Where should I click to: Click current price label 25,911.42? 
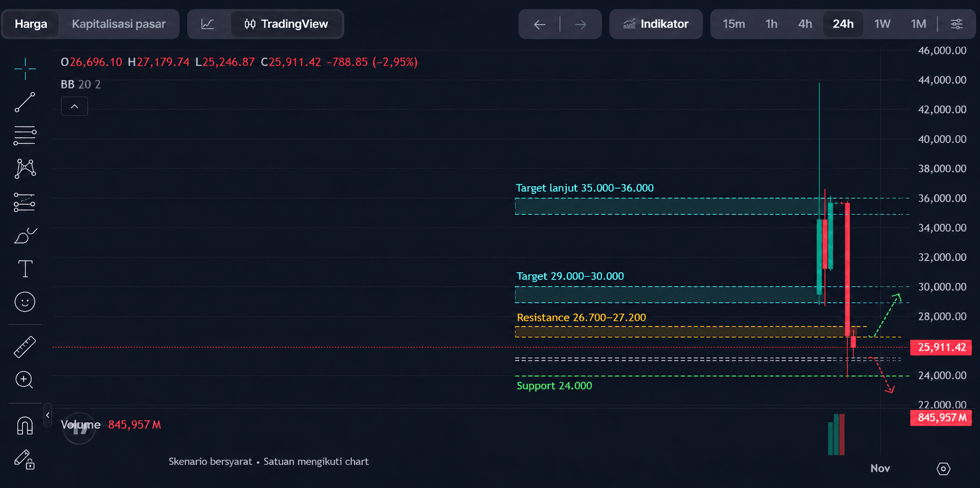(x=941, y=347)
